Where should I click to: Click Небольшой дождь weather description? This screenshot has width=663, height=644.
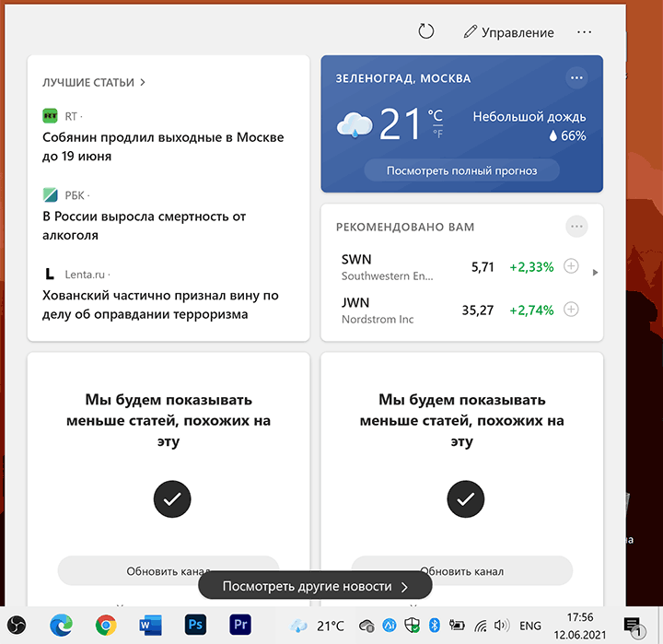pyautogui.click(x=529, y=116)
